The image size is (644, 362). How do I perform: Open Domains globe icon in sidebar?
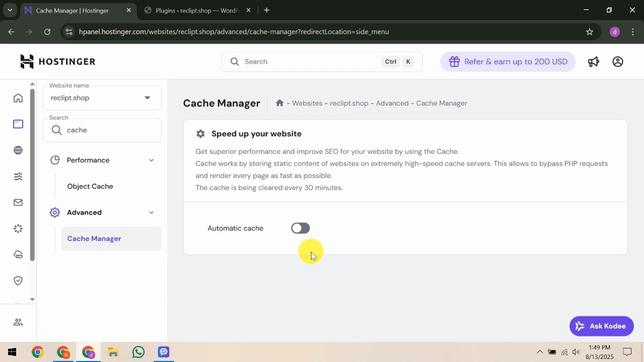pos(18,150)
